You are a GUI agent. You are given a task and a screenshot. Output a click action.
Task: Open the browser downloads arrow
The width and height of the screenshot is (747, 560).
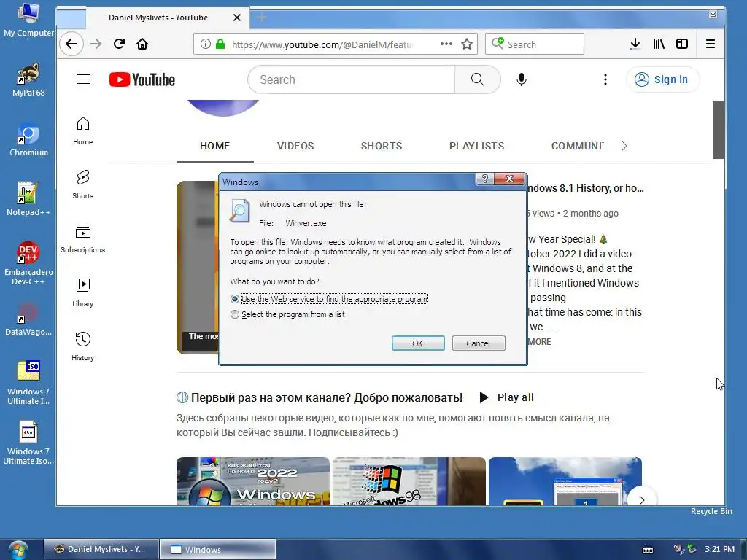pyautogui.click(x=635, y=44)
